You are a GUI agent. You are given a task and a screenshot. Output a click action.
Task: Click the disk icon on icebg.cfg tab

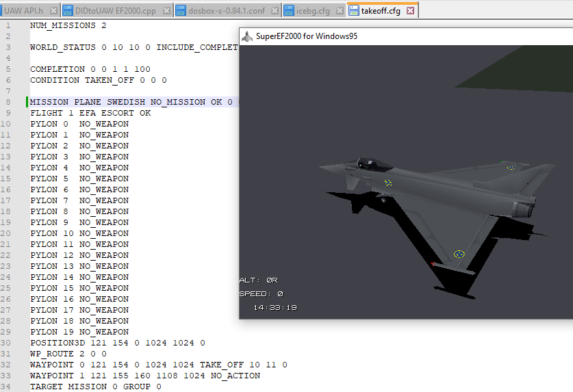(290, 11)
